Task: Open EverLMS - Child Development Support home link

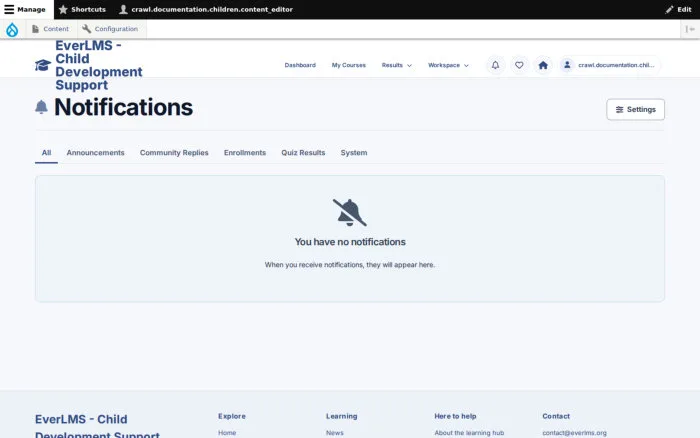Action: (99, 65)
